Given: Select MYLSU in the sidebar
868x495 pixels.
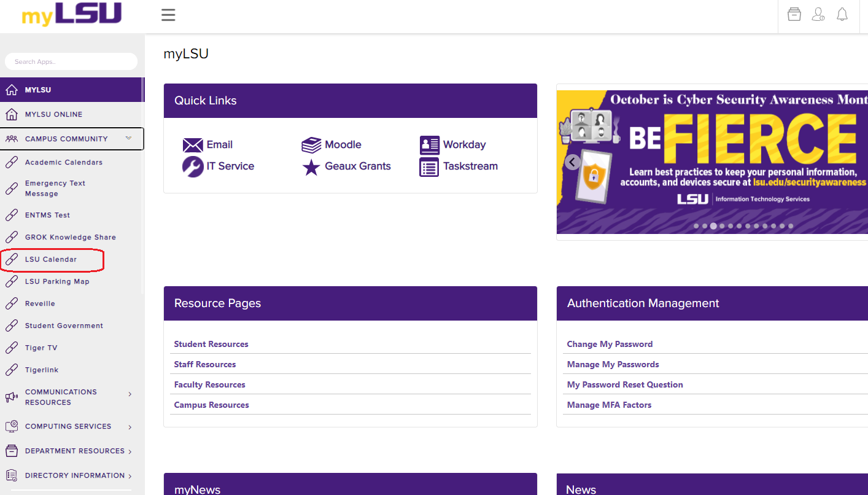Looking at the screenshot, I should point(72,90).
